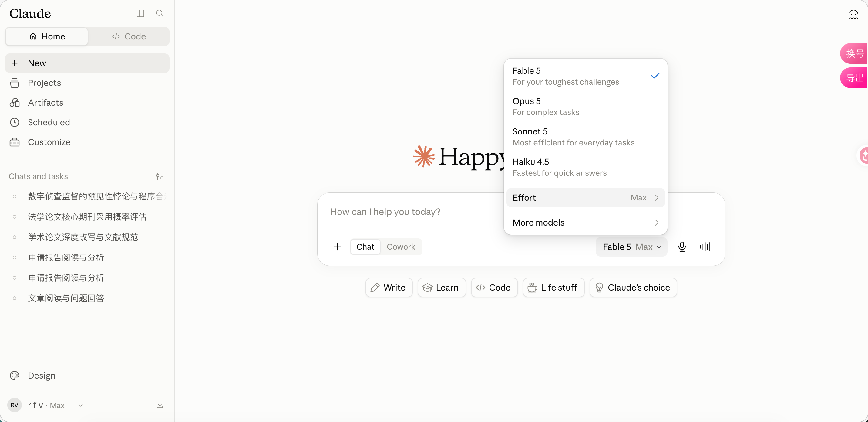Click the Claude's choice suggestion chip

coord(633,288)
